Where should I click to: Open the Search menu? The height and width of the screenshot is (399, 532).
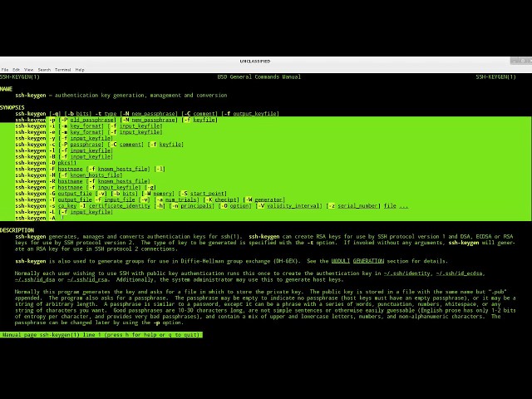pyautogui.click(x=44, y=70)
